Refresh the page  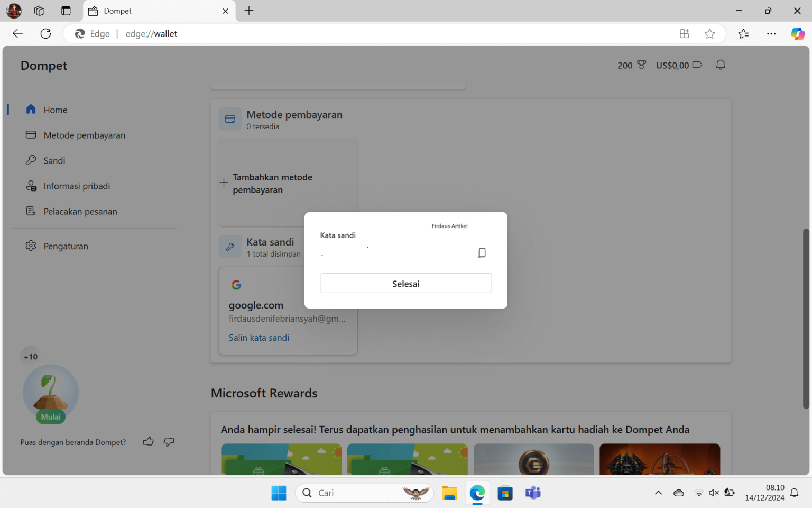tap(46, 33)
